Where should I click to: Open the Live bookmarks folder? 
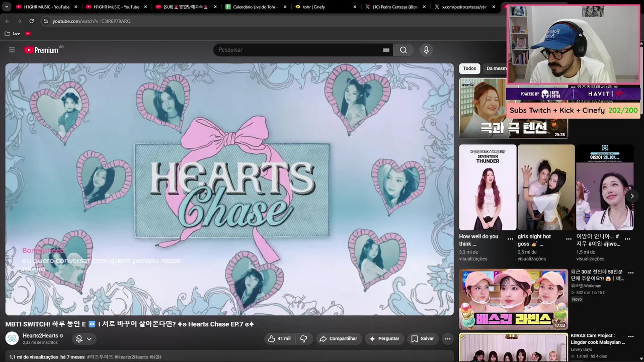(12, 33)
